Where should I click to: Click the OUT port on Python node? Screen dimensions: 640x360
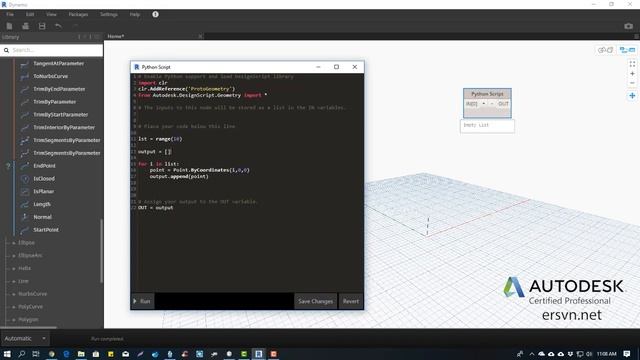(503, 104)
